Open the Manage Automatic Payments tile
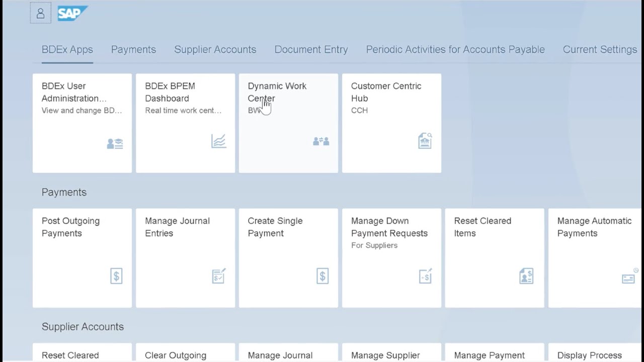The width and height of the screenshot is (644, 362). coord(596,258)
